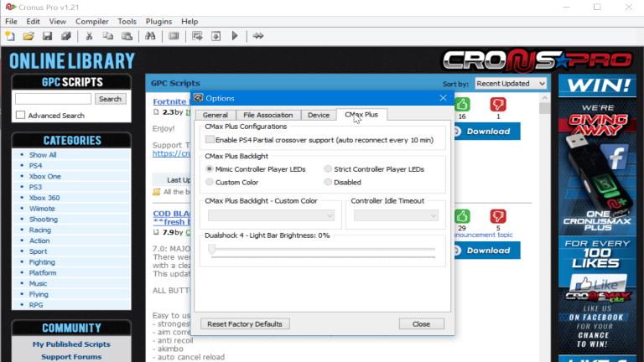Select Strict Controller Player LEDs option
This screenshot has height=362, width=644.
pos(328,168)
